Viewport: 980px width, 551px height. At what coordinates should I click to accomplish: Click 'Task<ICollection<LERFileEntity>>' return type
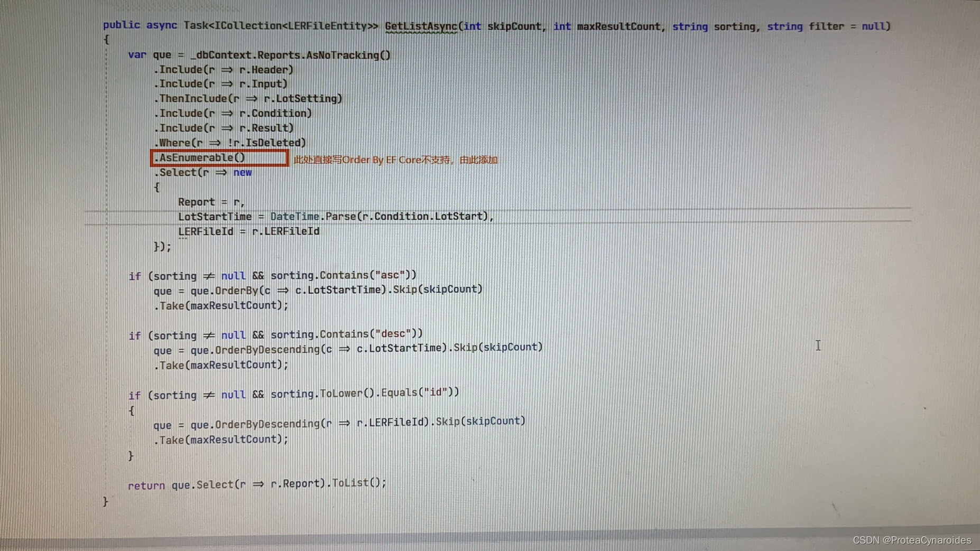[281, 25]
